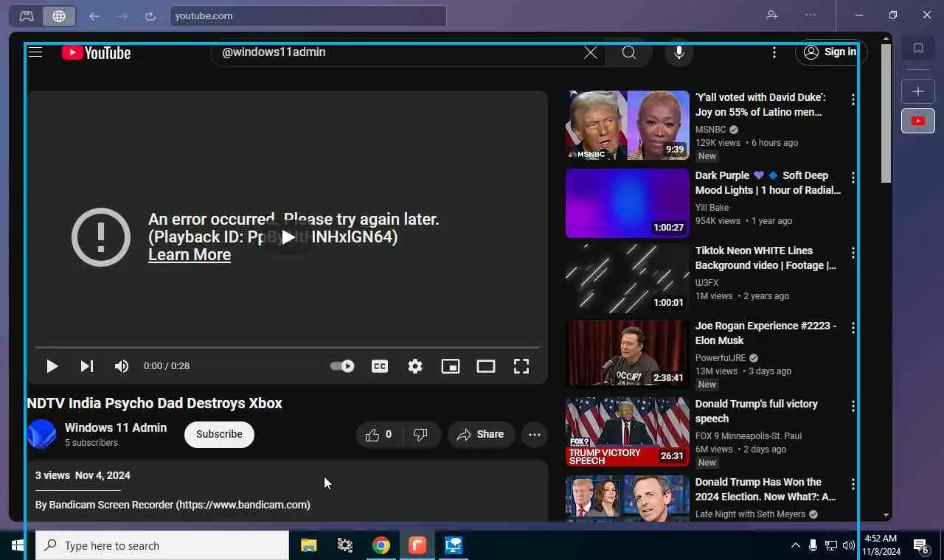Image resolution: width=944 pixels, height=560 pixels.
Task: Open Donald Trump's full victory speech
Action: [x=757, y=411]
